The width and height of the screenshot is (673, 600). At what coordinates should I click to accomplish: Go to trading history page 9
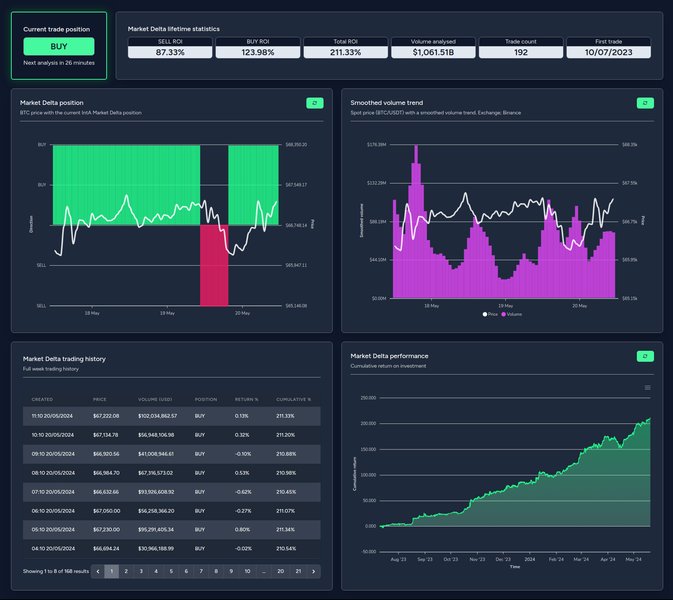point(231,571)
